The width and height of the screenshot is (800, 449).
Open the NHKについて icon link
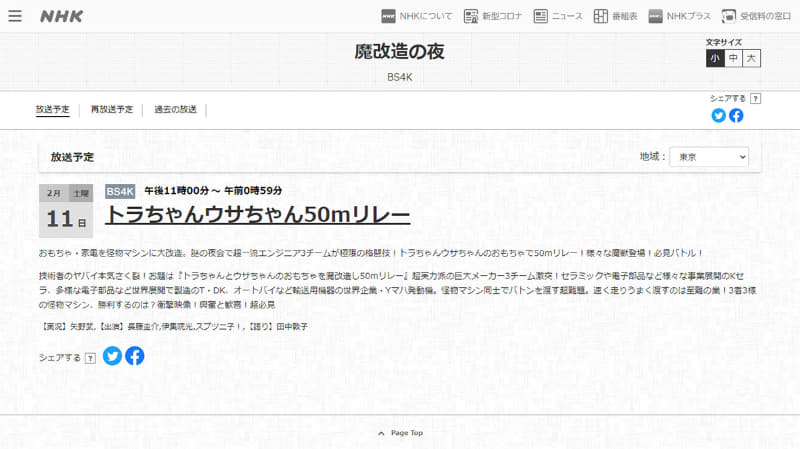(388, 16)
